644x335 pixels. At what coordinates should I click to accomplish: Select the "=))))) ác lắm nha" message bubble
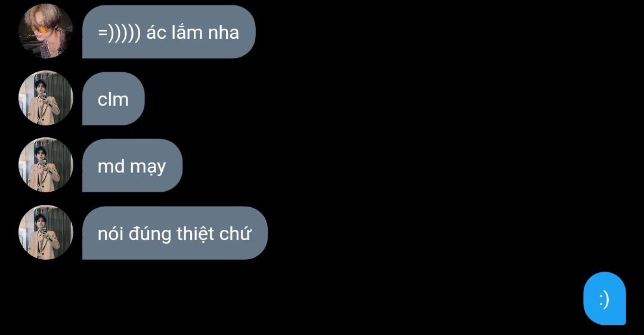pyautogui.click(x=169, y=32)
